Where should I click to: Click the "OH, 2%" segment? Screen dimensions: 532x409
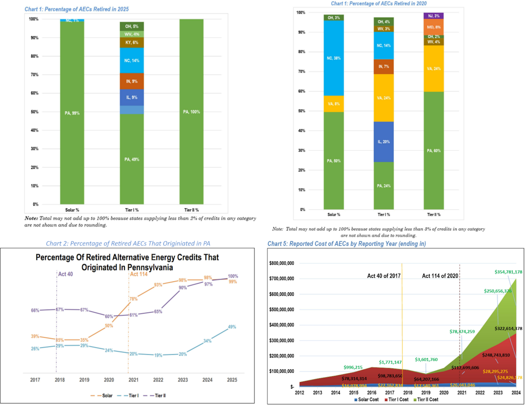click(434, 36)
